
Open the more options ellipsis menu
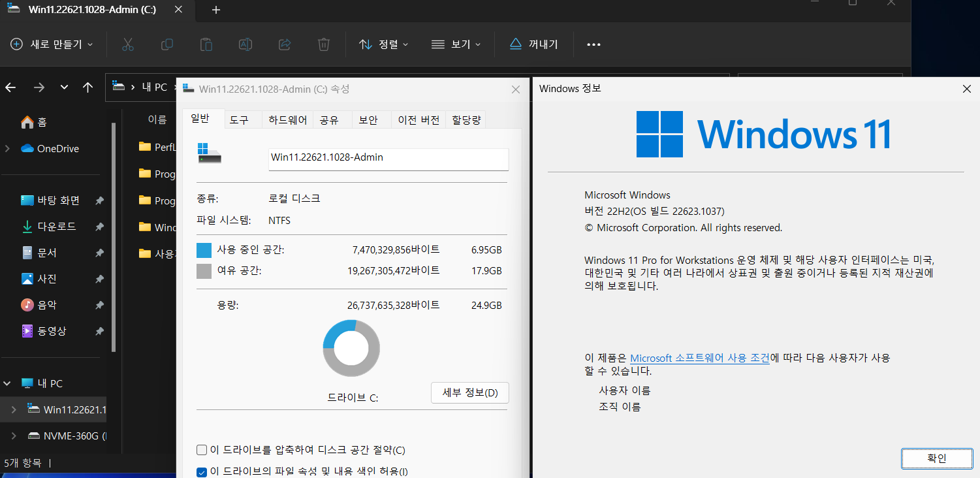pyautogui.click(x=593, y=44)
